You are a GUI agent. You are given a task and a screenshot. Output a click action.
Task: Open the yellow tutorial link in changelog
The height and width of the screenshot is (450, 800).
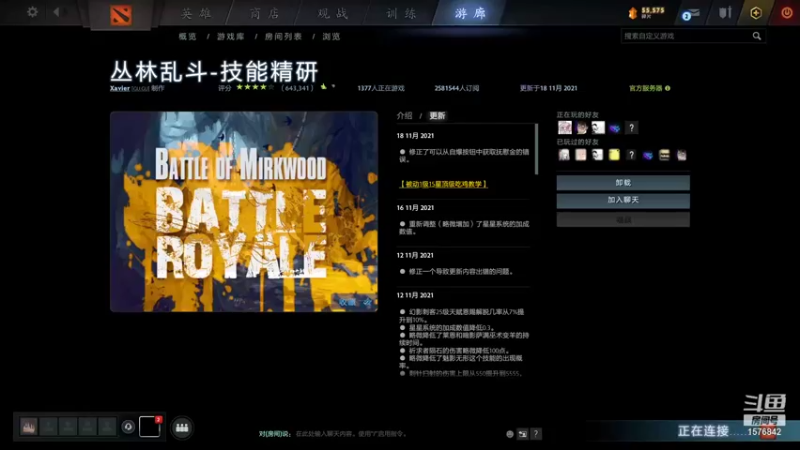pyautogui.click(x=443, y=184)
